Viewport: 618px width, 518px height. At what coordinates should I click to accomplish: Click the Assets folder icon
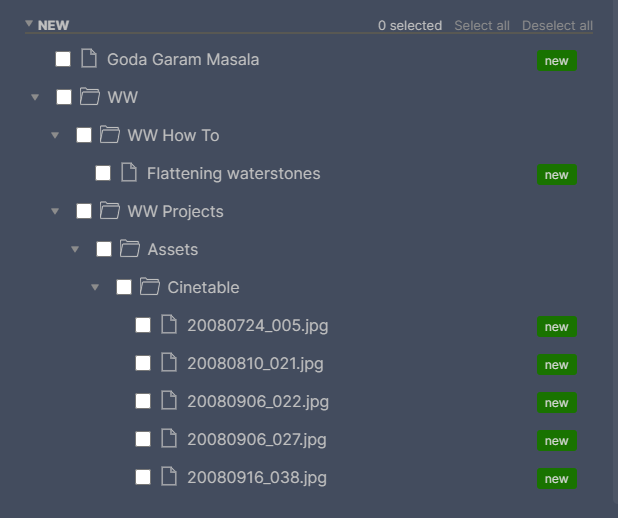click(x=130, y=248)
